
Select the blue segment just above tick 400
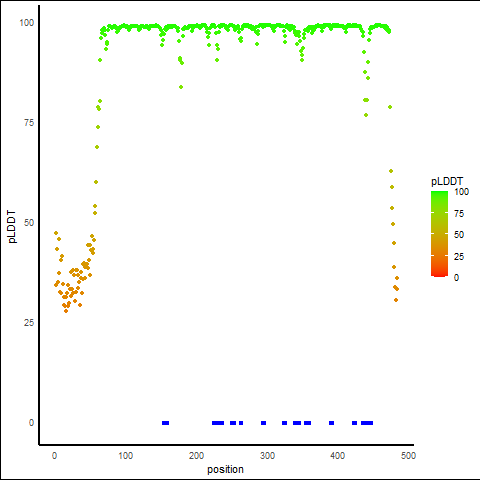[331, 423]
